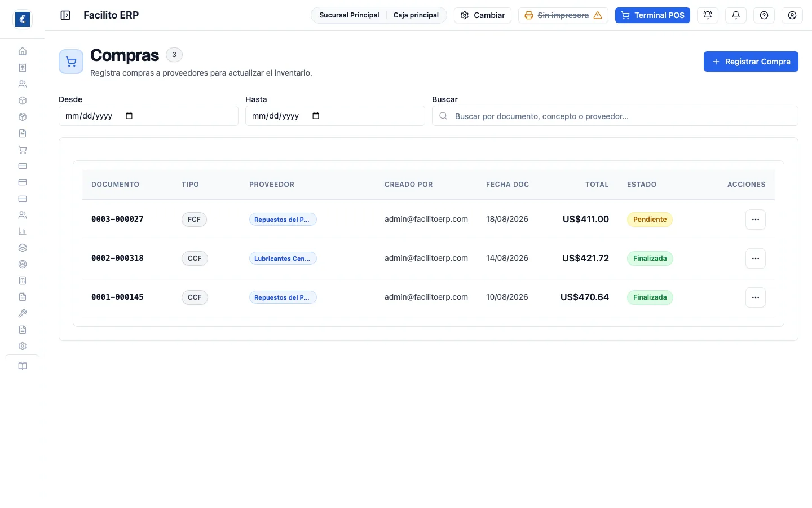Open the calculator icon in the sidebar
The width and height of the screenshot is (812, 508).
coord(23,281)
